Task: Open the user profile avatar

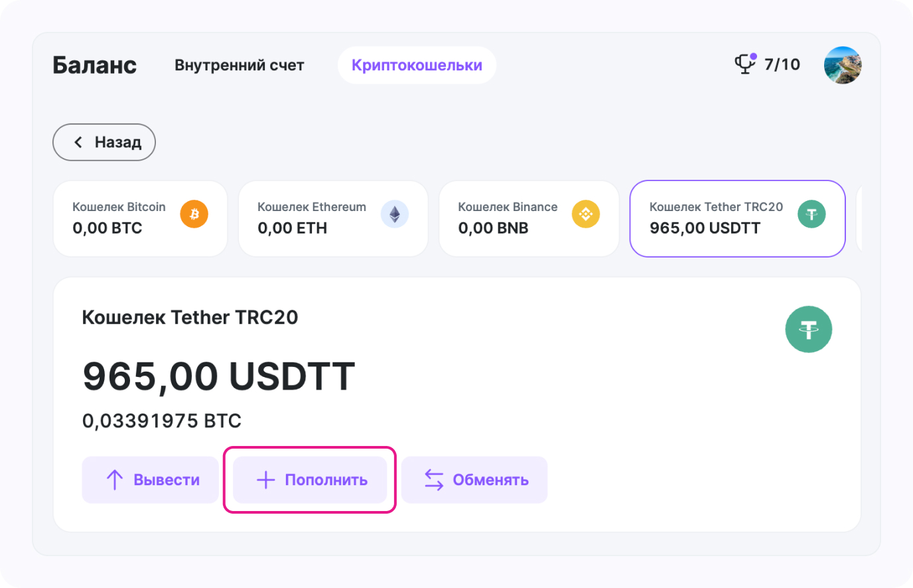Action: click(x=843, y=65)
